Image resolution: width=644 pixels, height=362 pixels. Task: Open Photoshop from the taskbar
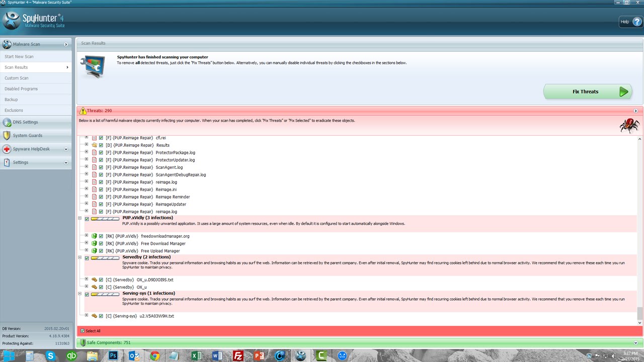113,356
